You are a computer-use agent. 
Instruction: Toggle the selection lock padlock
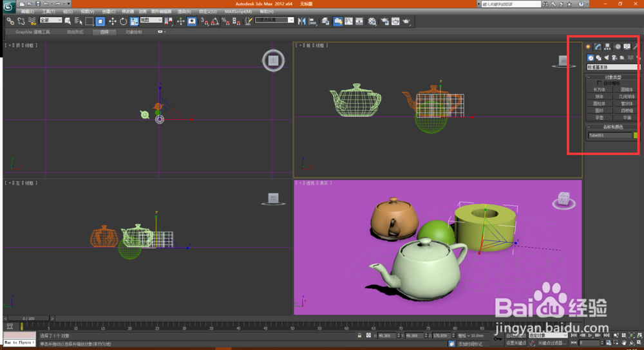pyautogui.click(x=359, y=335)
